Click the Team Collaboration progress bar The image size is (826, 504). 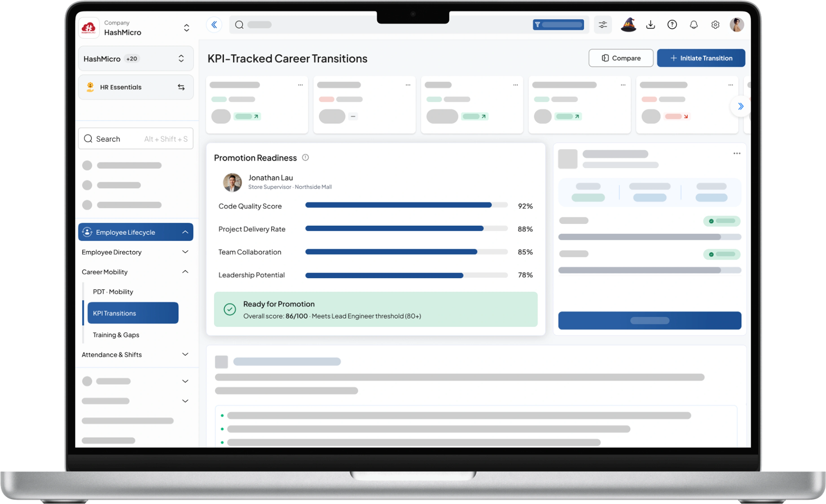point(406,252)
